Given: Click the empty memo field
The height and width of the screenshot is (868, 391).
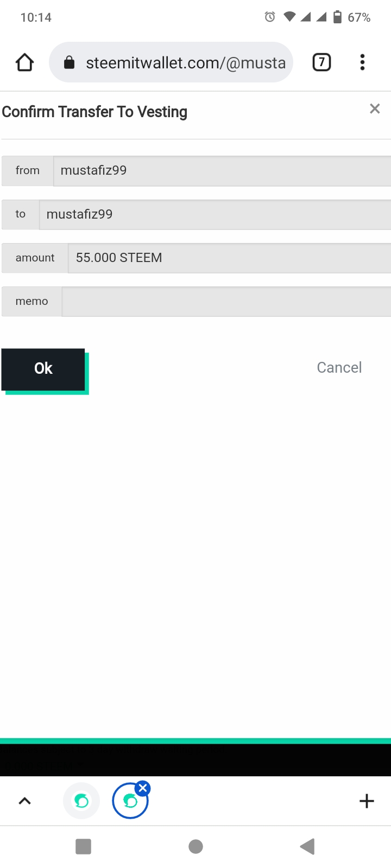Looking at the screenshot, I should pos(226,302).
